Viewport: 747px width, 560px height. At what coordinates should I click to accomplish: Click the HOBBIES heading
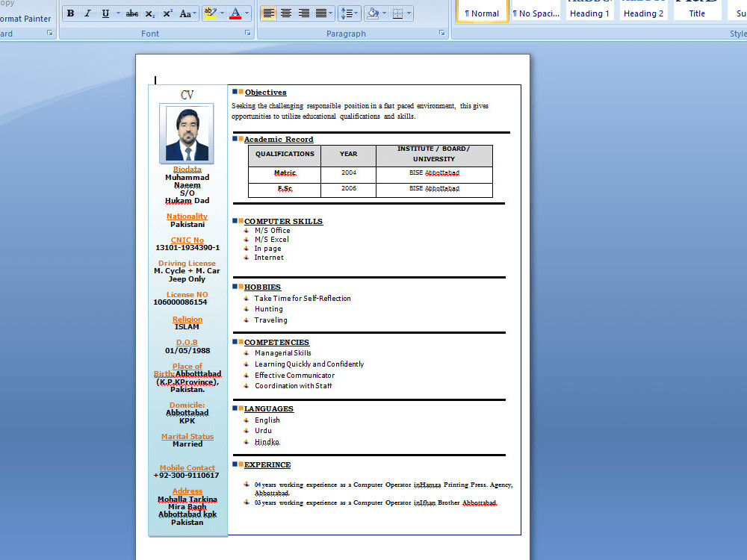262,287
